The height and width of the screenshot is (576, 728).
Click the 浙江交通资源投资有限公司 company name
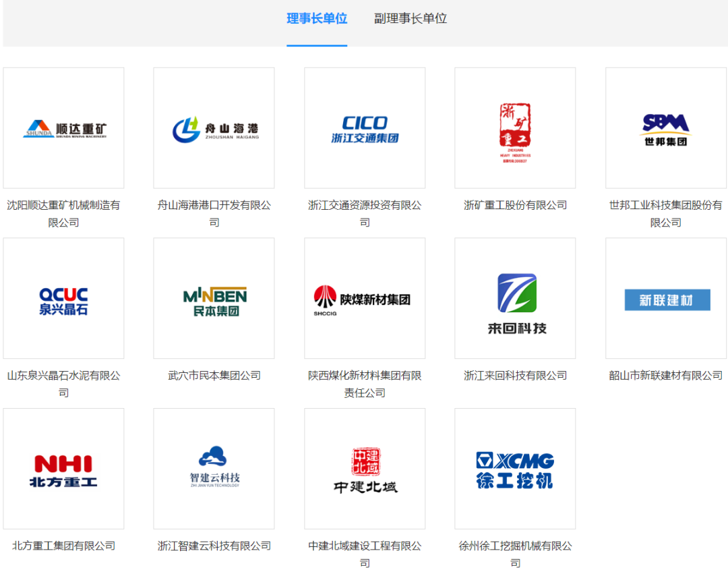pos(365,214)
